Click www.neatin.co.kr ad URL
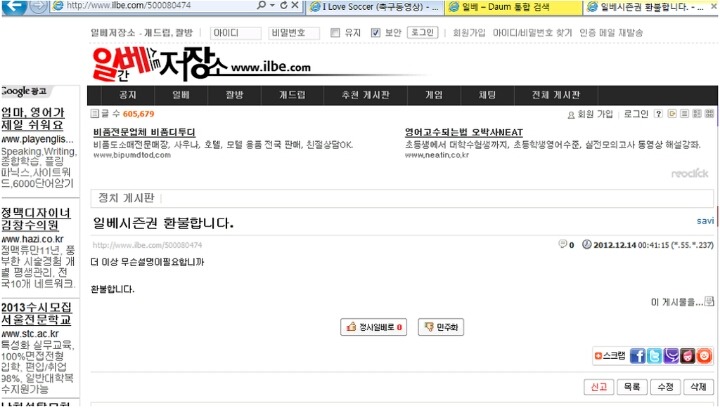720x408 pixels. coord(437,155)
